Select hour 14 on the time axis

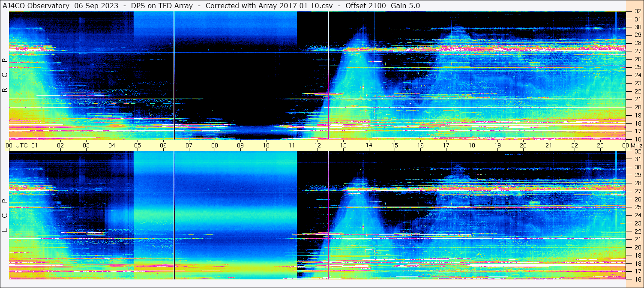coord(369,146)
